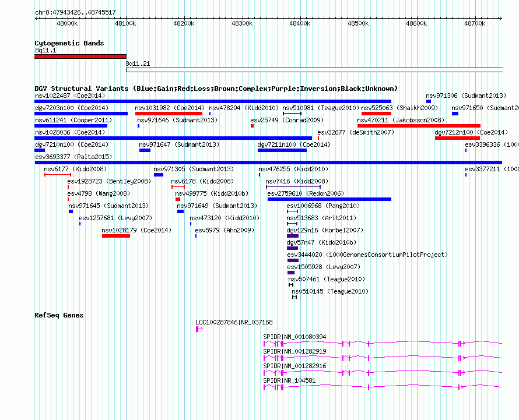Click nsv510981 (Teague2010) variant label
The height and width of the screenshot is (420, 519).
point(321,108)
